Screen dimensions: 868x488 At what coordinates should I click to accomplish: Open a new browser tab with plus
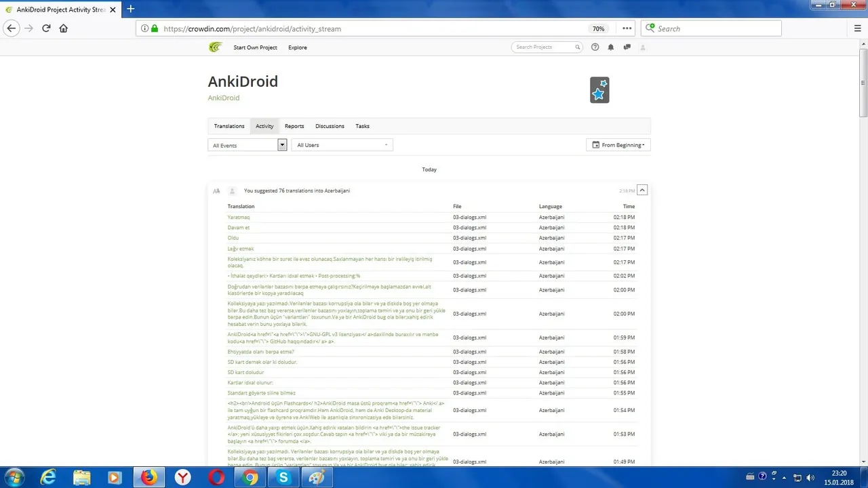(131, 9)
